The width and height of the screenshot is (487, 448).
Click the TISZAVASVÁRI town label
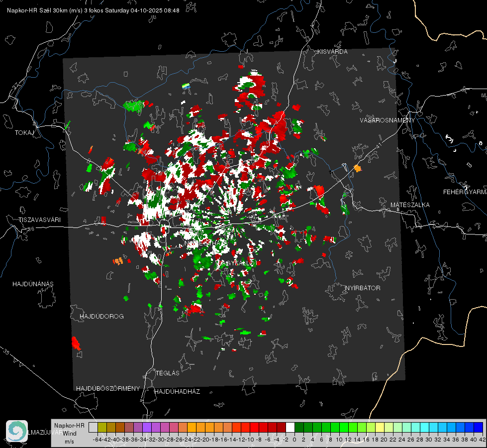pyautogui.click(x=39, y=220)
